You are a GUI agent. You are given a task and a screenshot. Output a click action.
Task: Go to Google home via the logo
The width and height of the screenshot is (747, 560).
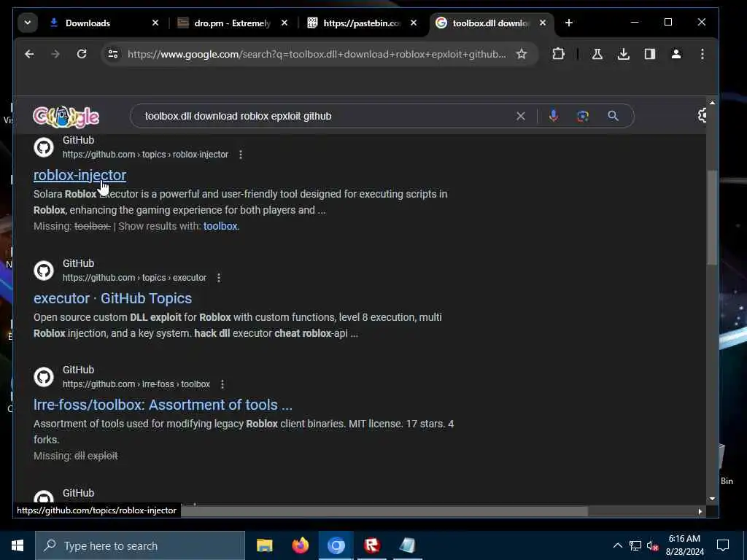tap(66, 116)
